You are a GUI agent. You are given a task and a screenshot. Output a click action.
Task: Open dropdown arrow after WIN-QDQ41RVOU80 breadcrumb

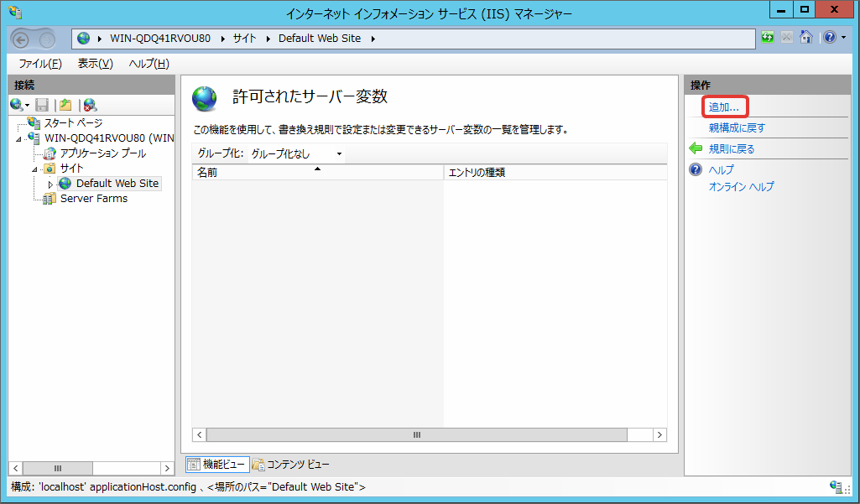pyautogui.click(x=222, y=39)
